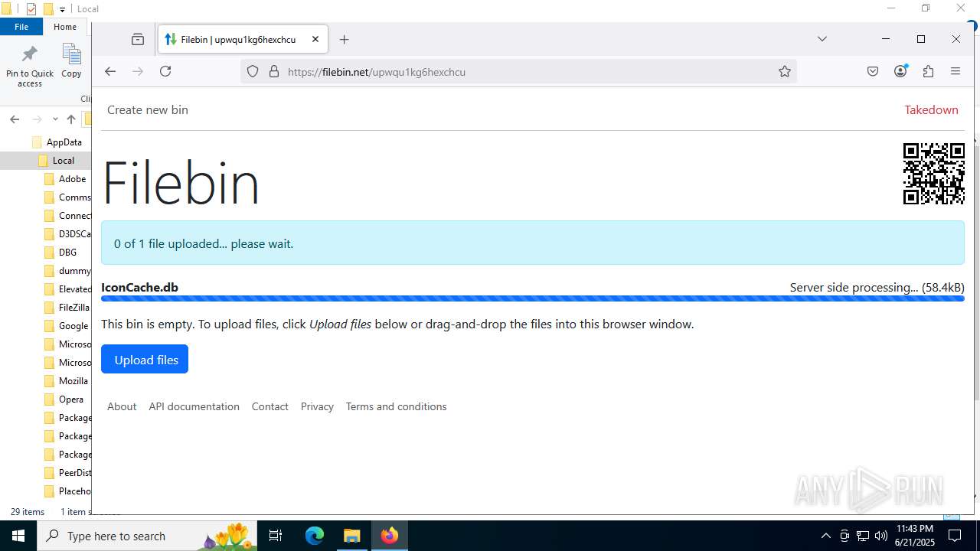Open Home ribbon tab in Explorer
The height and width of the screenshot is (551, 980).
[65, 27]
